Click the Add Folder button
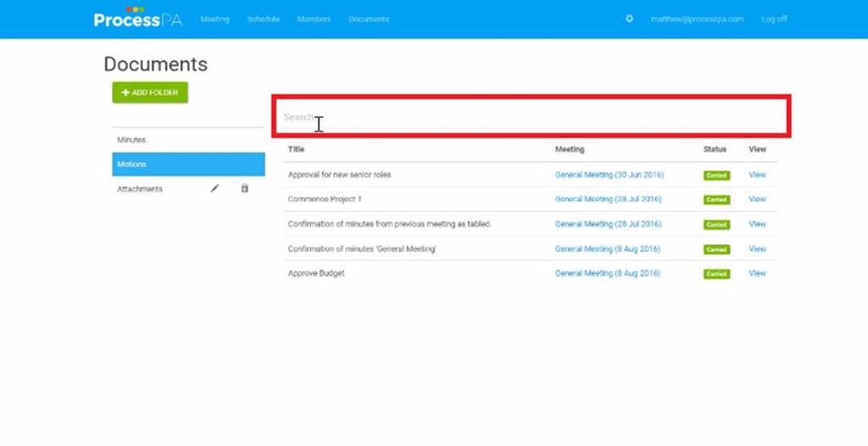Screen dimensions: 868x446 click(150, 92)
